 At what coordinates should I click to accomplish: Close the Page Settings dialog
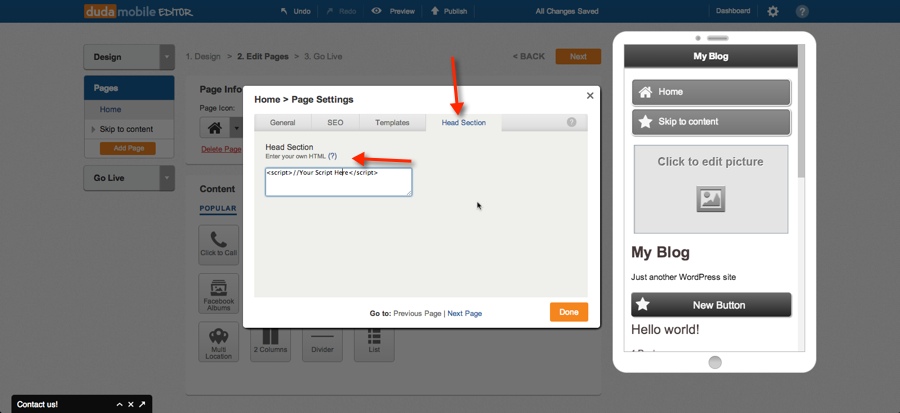point(589,96)
